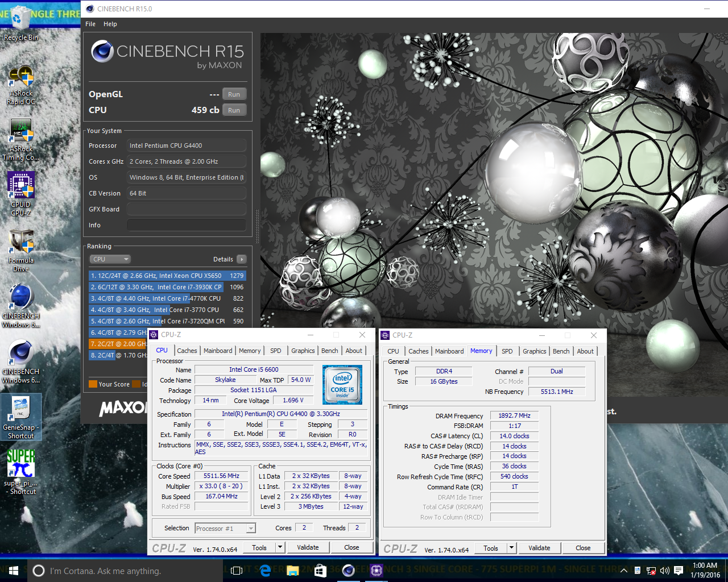Open the volume control in system tray
728x582 pixels.
(665, 571)
